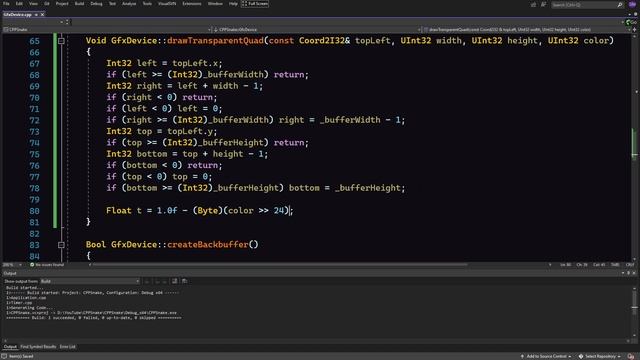
Task: Open the CPPSnake::GfxDevice class dropdown
Action: pos(316,30)
